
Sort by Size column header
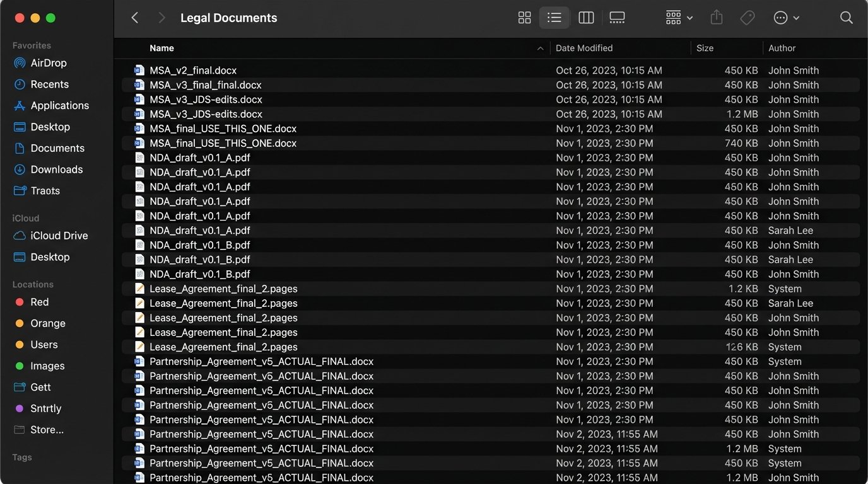pos(705,48)
